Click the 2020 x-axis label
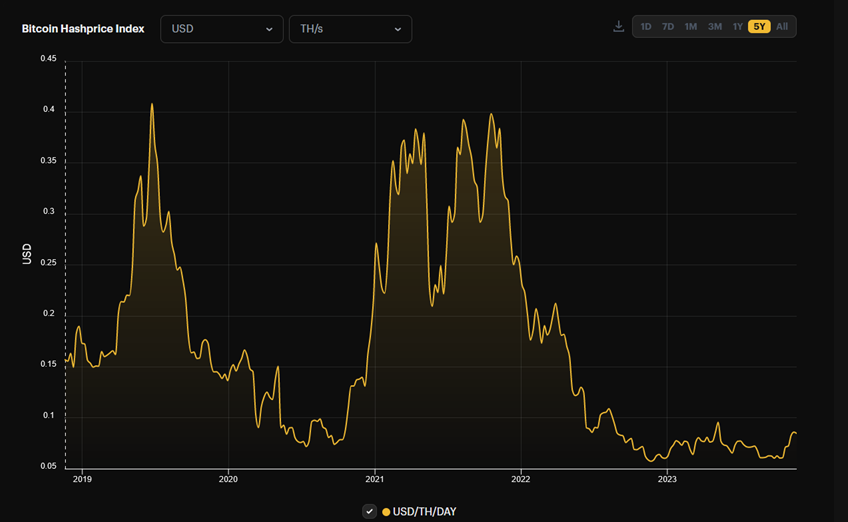 (x=228, y=479)
